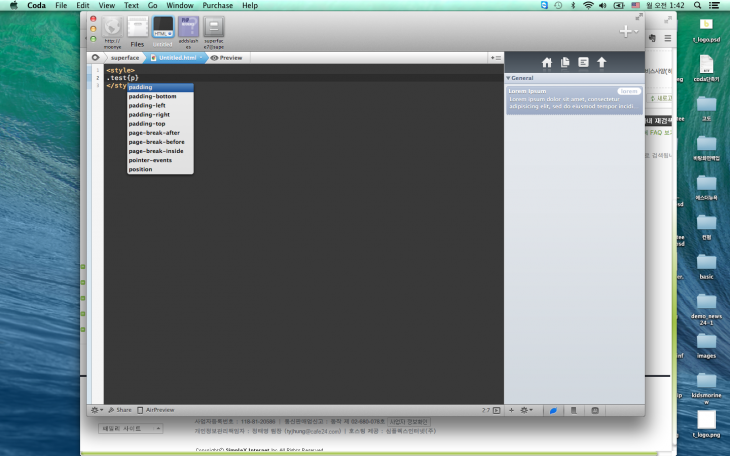Screen dimensions: 730x456
Task: Choose page-break-after from autocomplete
Action: coord(160,133)
